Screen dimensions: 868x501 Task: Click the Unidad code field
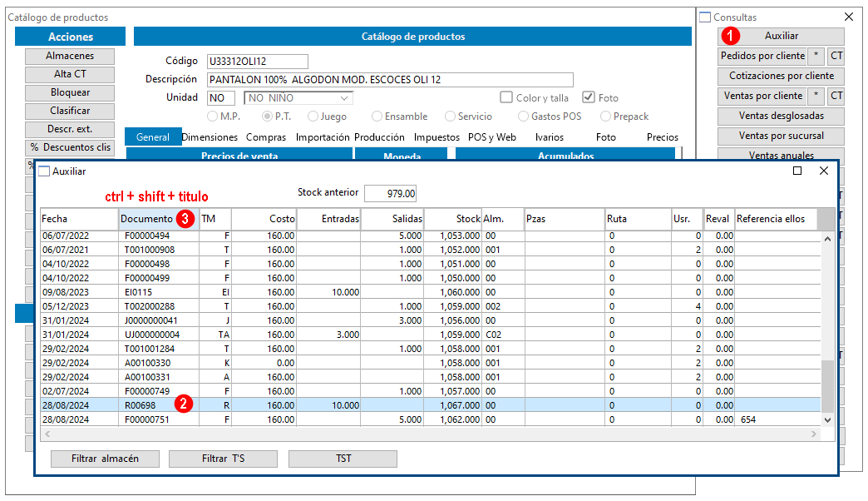click(221, 98)
